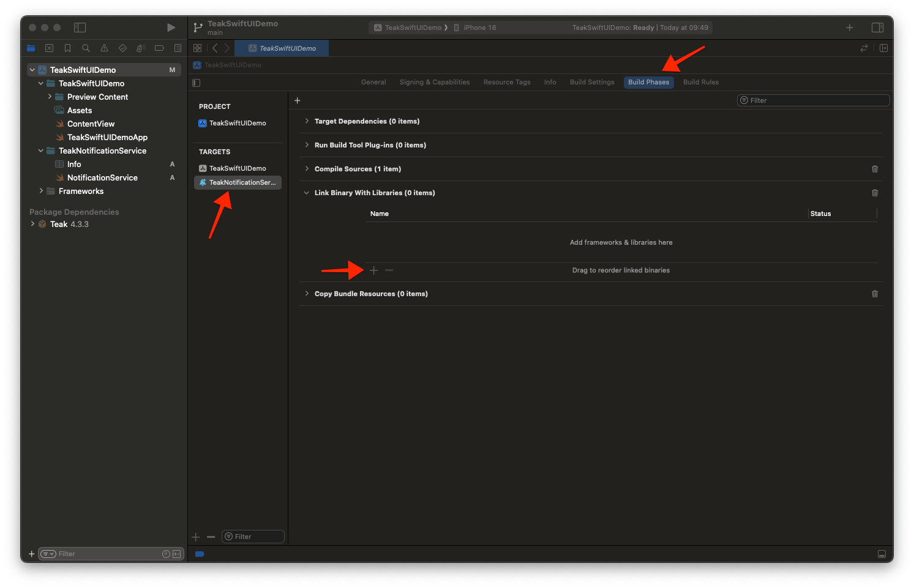Viewport: 914px width, 588px height.
Task: Expand Run Build Tool Plug-ins section
Action: point(307,145)
